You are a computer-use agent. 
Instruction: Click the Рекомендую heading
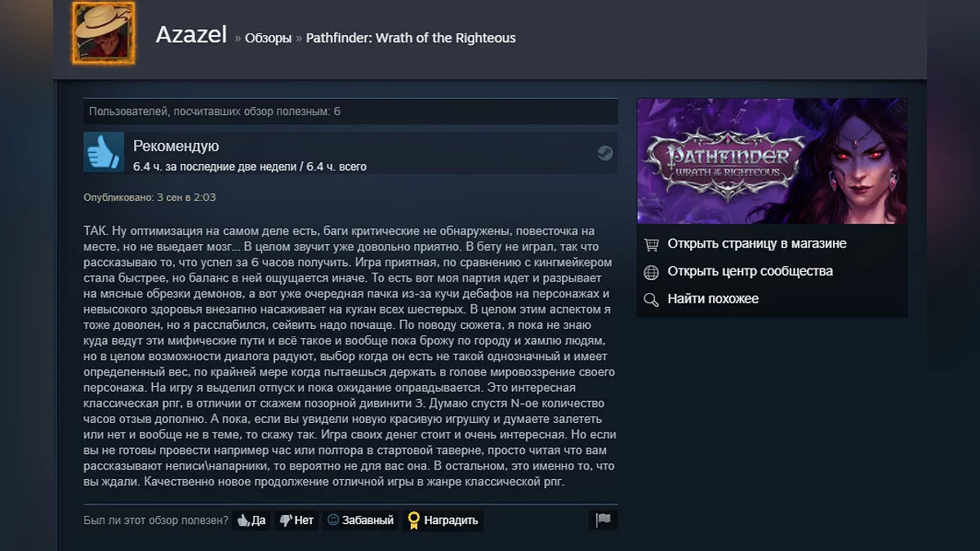pos(176,147)
